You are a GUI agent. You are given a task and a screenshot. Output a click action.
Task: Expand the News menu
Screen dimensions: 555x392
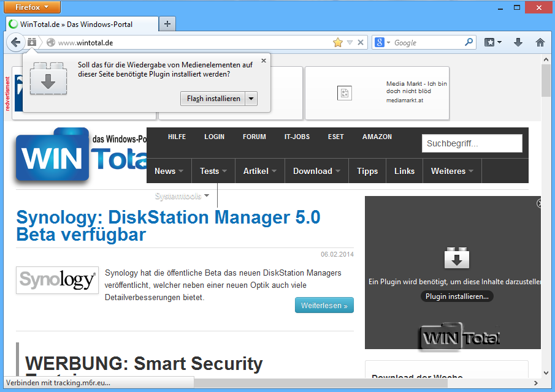pyautogui.click(x=169, y=171)
